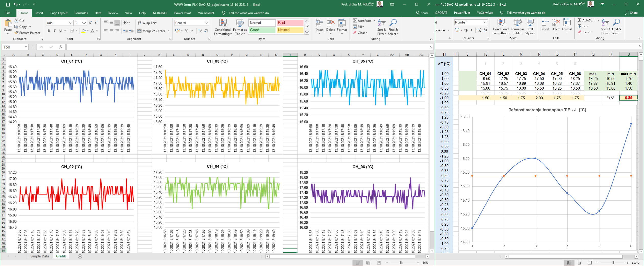This screenshot has width=644, height=266.
Task: Expand the Name Box dropdown showing T50
Action: (26, 47)
